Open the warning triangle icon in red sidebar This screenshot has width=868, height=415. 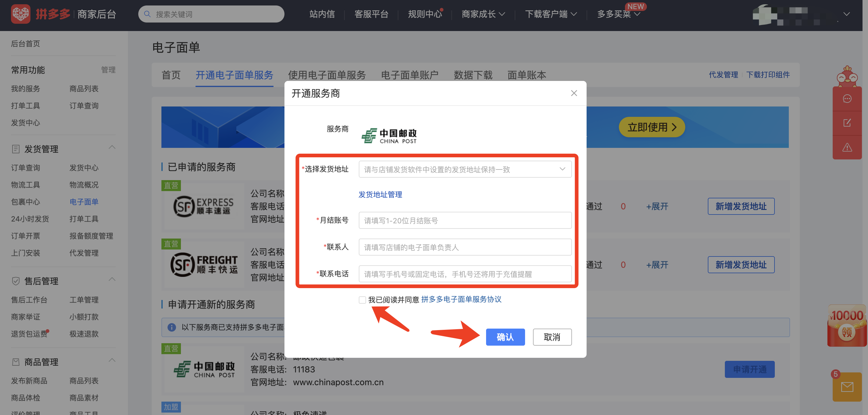[x=847, y=147]
